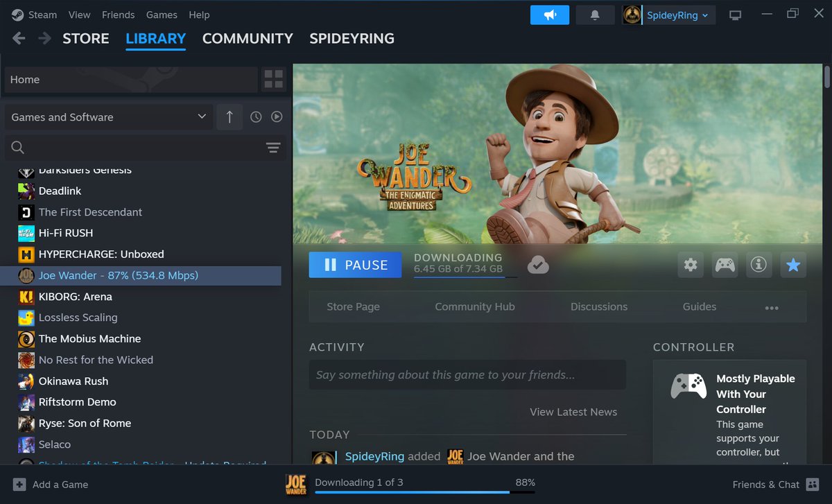Select KIBORG: Arena
Screen dimensions: 832x504
(x=75, y=297)
